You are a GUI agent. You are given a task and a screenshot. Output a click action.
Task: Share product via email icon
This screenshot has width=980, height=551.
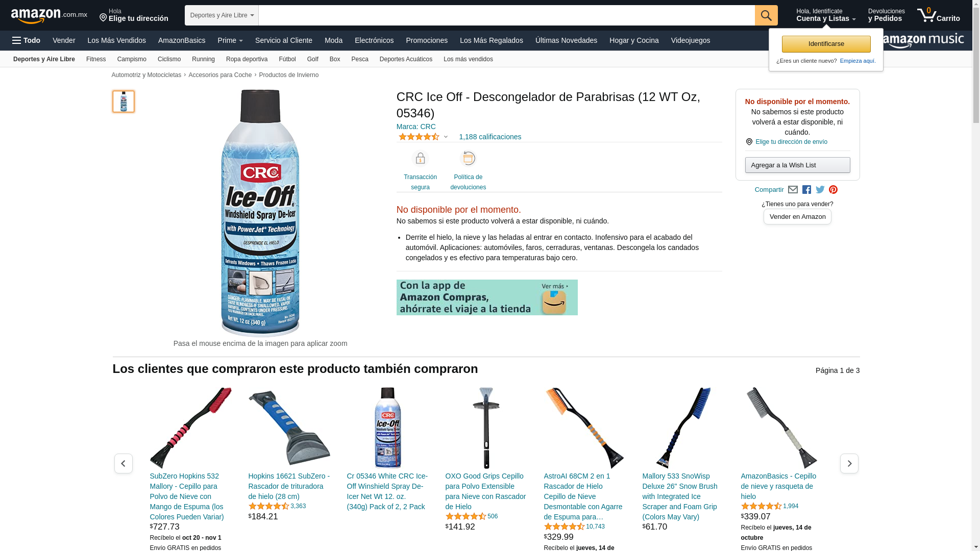pos(793,190)
